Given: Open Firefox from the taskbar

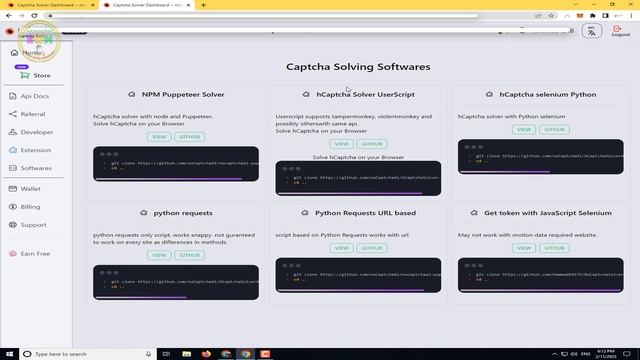Looking at the screenshot, I should coord(206,354).
